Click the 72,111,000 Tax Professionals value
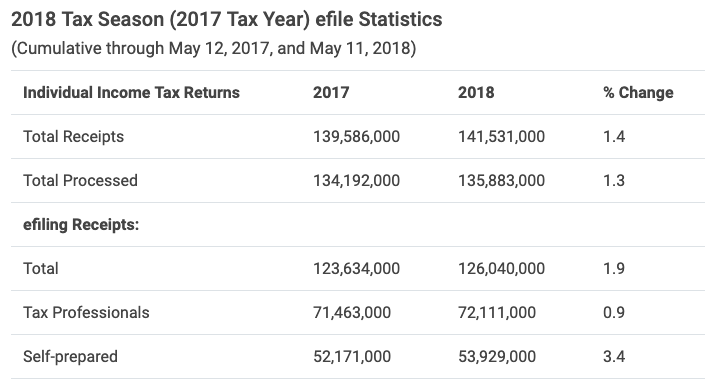711x381 pixels. (497, 313)
